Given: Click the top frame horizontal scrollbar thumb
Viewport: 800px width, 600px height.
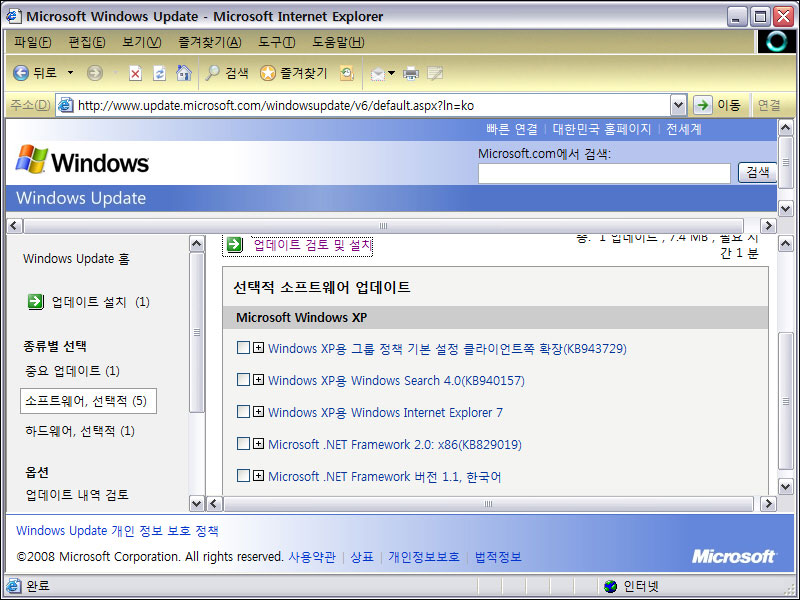Looking at the screenshot, I should click(383, 226).
